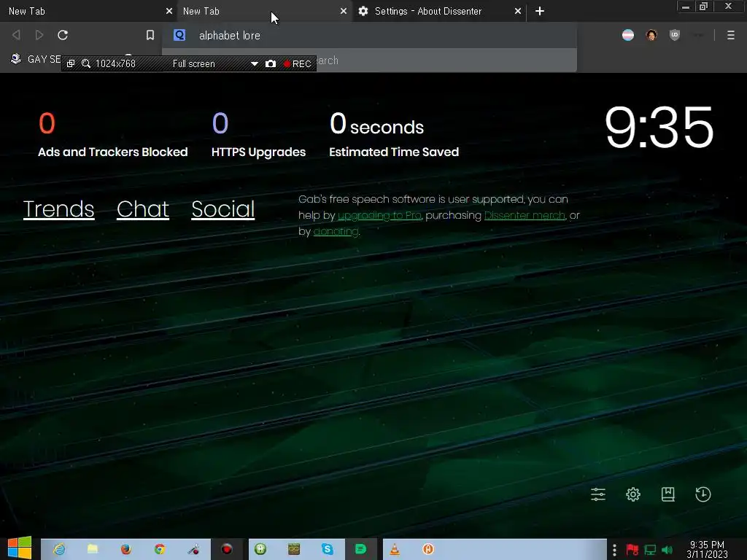Follow the upgrading to Pro link
The image size is (747, 560).
click(x=379, y=215)
